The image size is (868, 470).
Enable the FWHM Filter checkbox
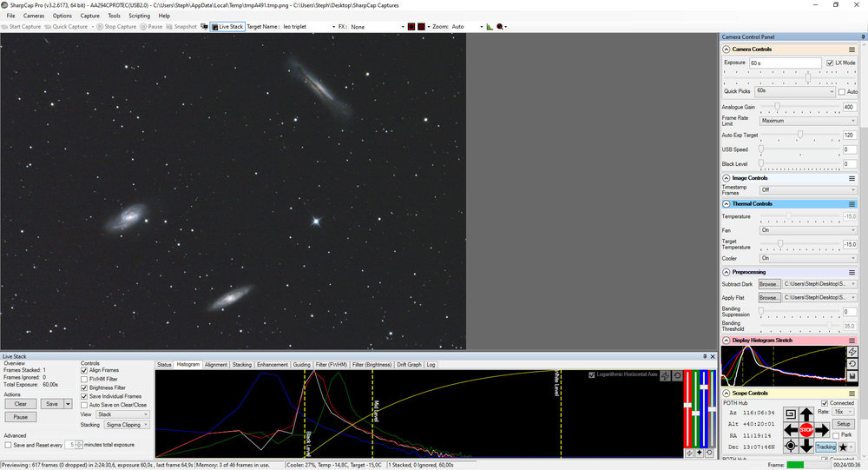click(x=84, y=380)
